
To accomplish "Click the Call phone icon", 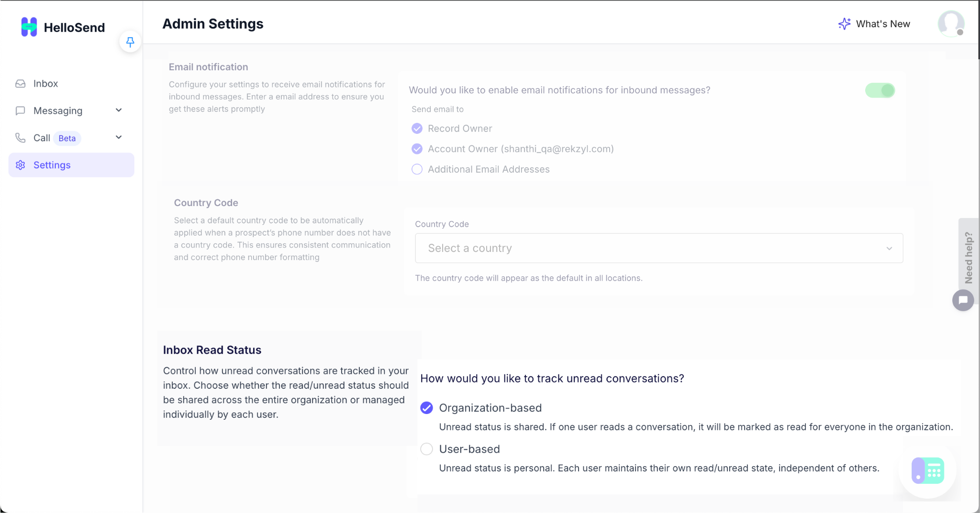I will coord(20,138).
